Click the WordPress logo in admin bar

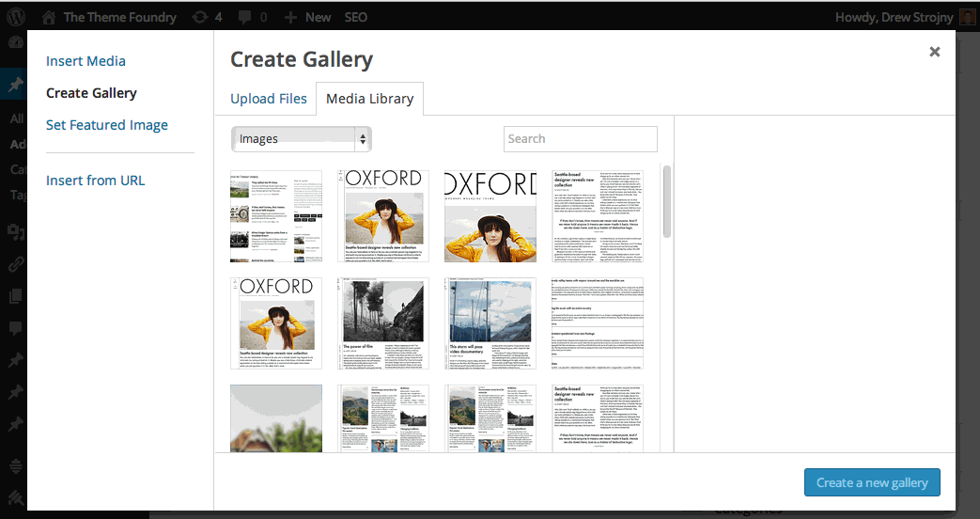tap(16, 17)
